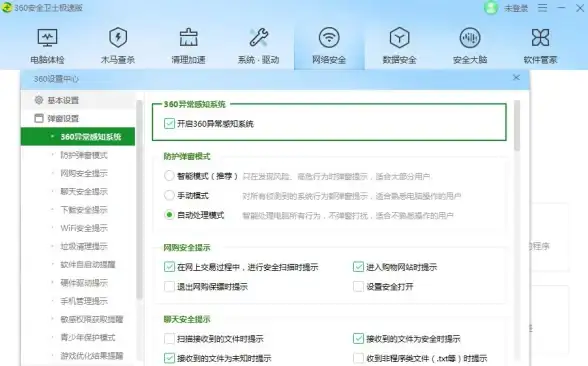Select 青少年保护模式 in sidebar
This screenshot has height=366, width=588.
click(x=88, y=338)
